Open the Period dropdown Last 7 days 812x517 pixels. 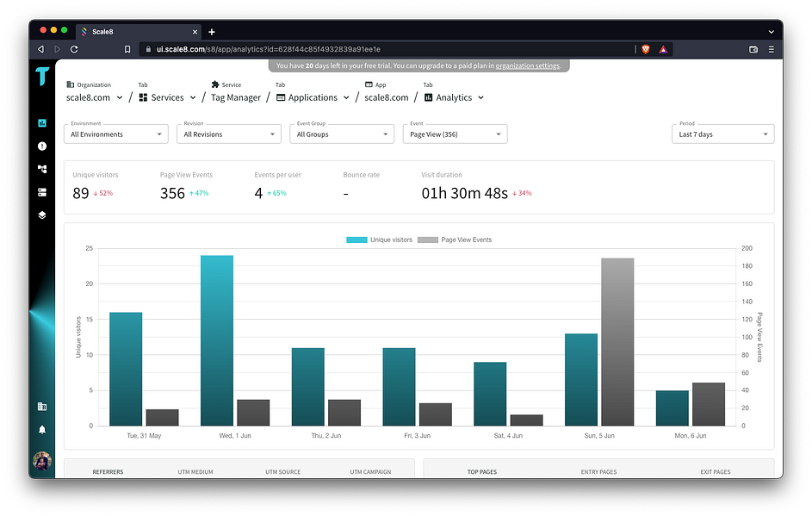(x=723, y=134)
